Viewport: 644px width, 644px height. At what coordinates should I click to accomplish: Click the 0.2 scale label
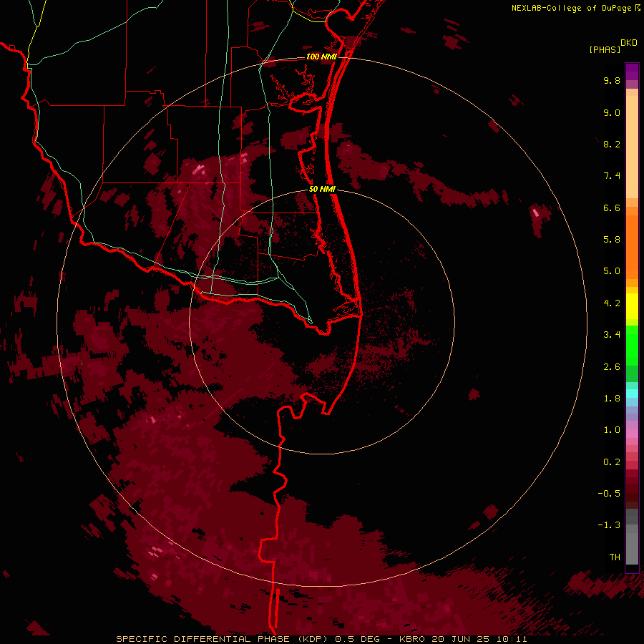[x=612, y=462]
